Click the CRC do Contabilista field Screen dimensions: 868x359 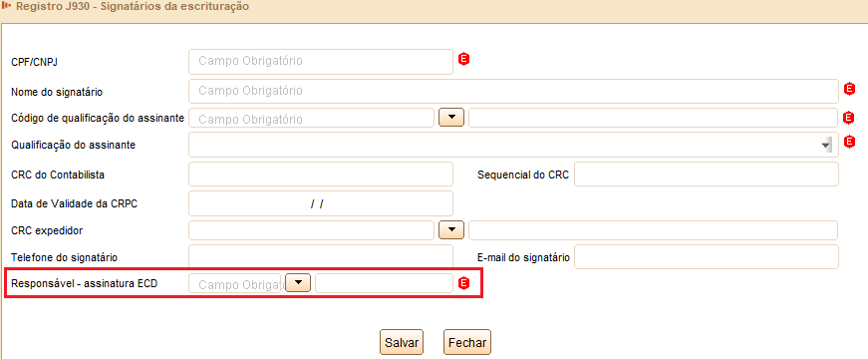coord(321,175)
